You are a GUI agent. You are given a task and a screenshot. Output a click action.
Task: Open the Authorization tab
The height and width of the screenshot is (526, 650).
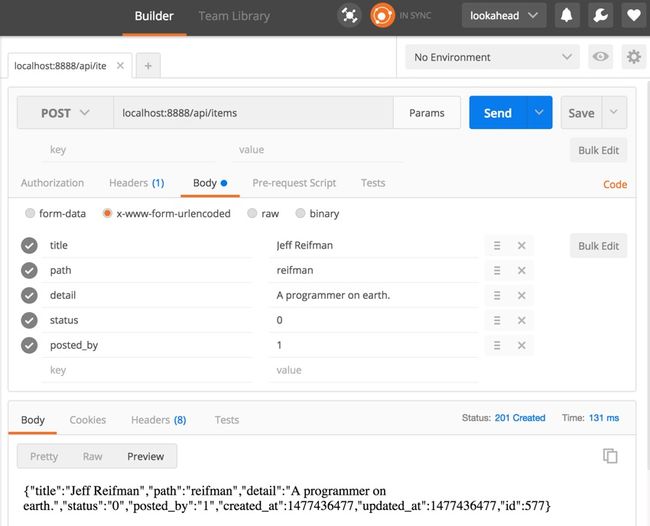pyautogui.click(x=52, y=183)
